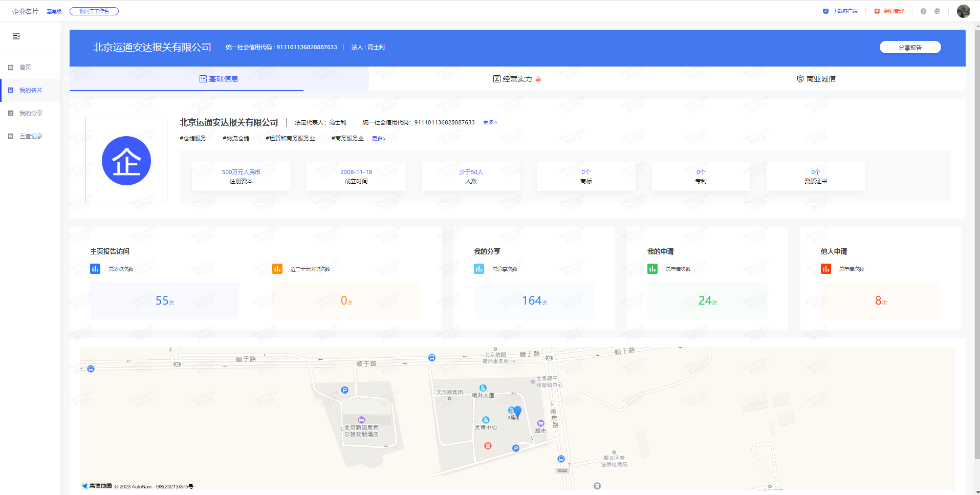This screenshot has height=495, width=980.
Task: Click the bus stop icon on 顺于路 top center
Action: click(x=432, y=358)
